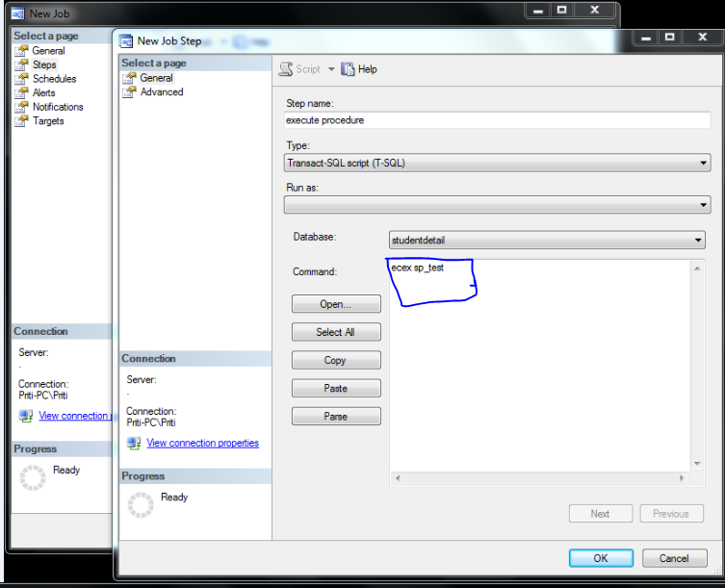Screen dimensions: 725x588
Task: Minimize the New Job window
Action: click(538, 10)
